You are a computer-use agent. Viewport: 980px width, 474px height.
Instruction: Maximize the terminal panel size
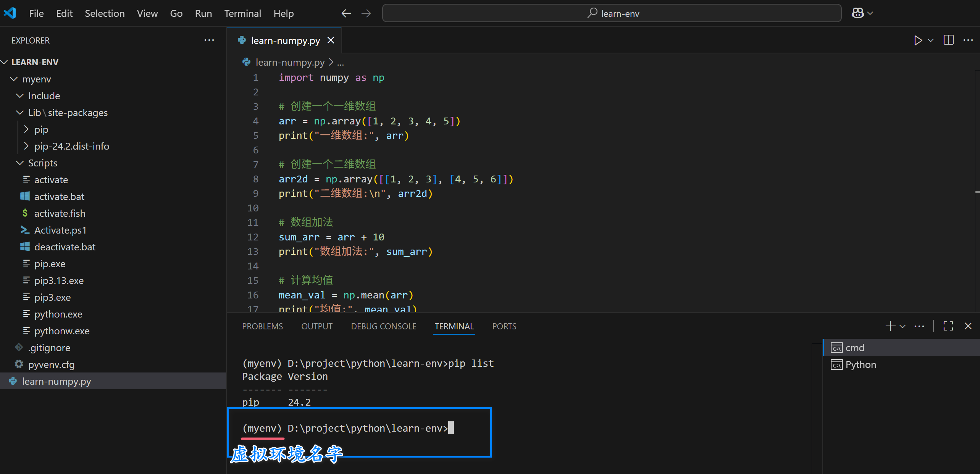(948, 326)
